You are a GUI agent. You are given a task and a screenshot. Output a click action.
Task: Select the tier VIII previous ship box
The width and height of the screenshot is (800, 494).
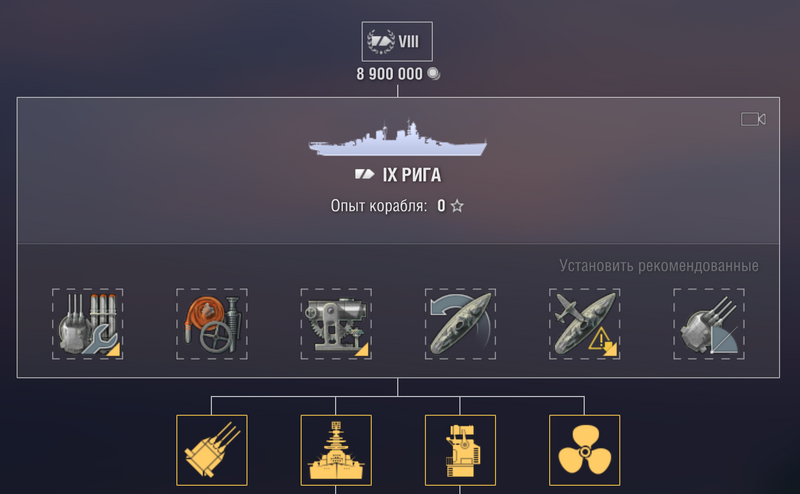tap(397, 41)
